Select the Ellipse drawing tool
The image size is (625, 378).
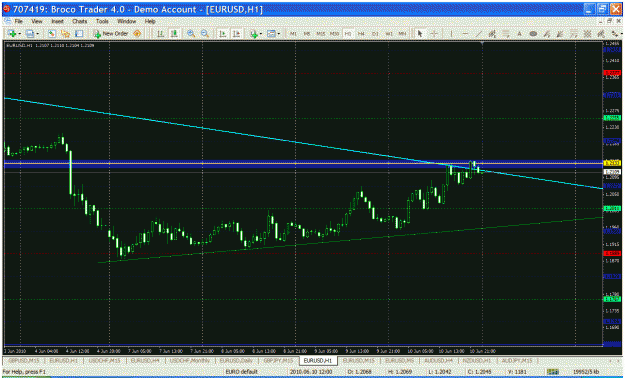click(533, 34)
